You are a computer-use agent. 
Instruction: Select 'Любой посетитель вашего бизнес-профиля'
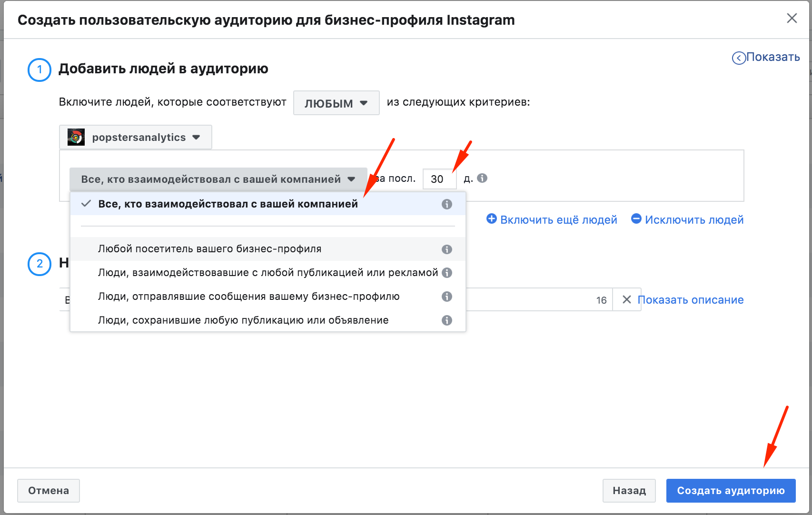pos(209,249)
